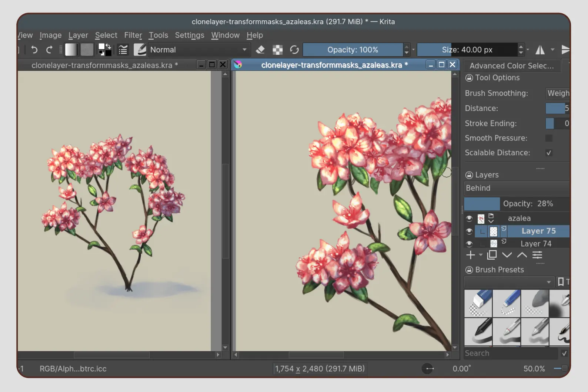The width and height of the screenshot is (588, 392).
Task: Redo the last undone action
Action: (49, 50)
